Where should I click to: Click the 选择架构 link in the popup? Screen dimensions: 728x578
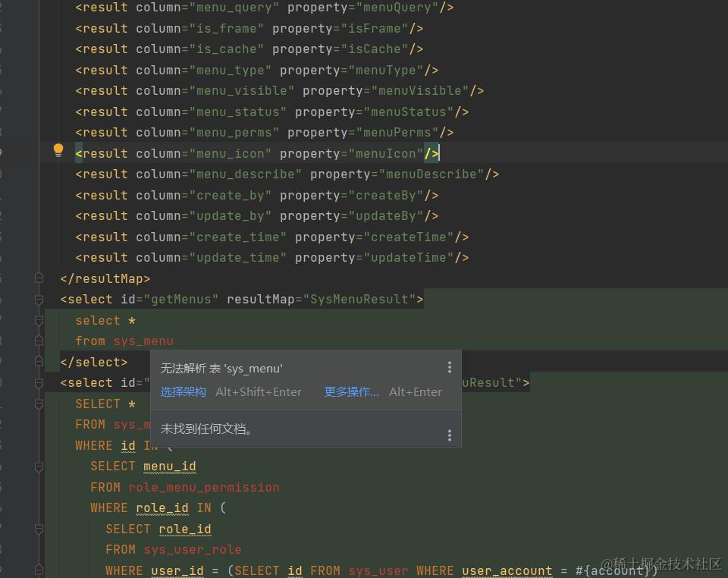pyautogui.click(x=183, y=392)
